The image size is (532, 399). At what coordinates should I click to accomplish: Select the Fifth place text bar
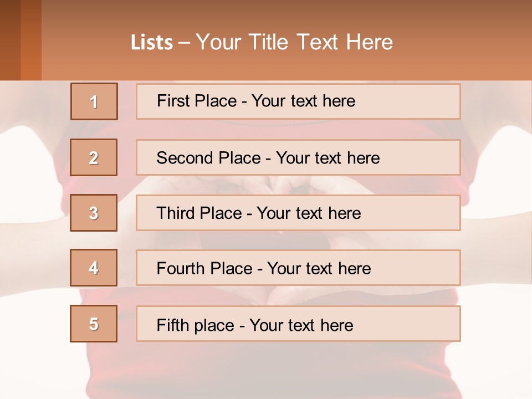click(298, 324)
